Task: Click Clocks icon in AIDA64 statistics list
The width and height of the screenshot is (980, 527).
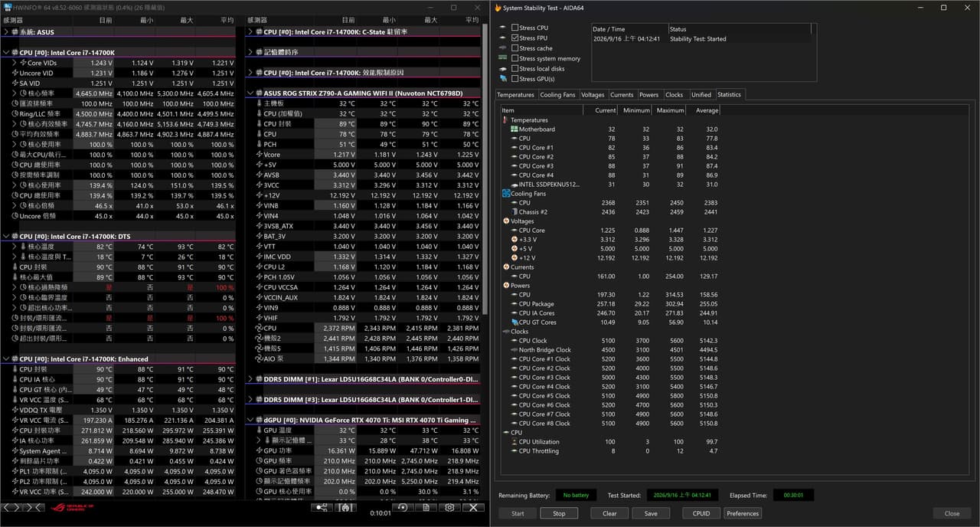Action: click(x=506, y=332)
